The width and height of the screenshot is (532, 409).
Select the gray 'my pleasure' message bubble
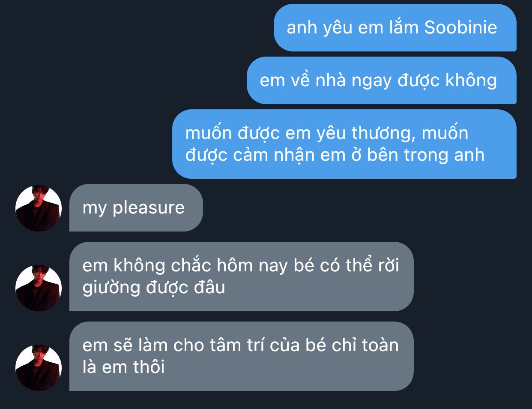(x=136, y=208)
